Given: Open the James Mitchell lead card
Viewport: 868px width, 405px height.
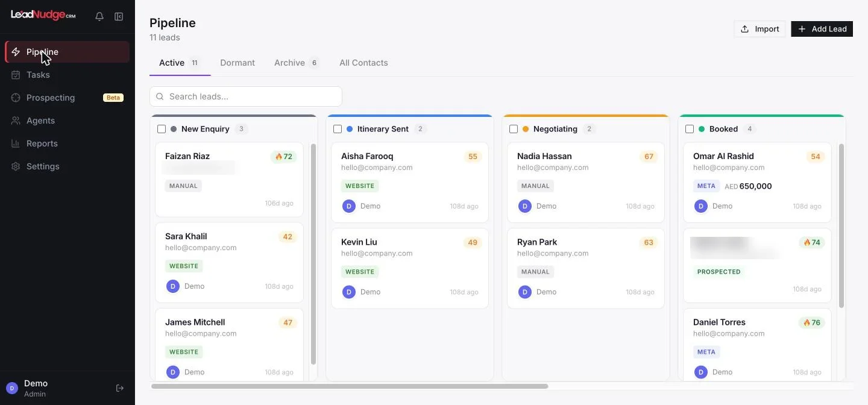Looking at the screenshot, I should (229, 345).
